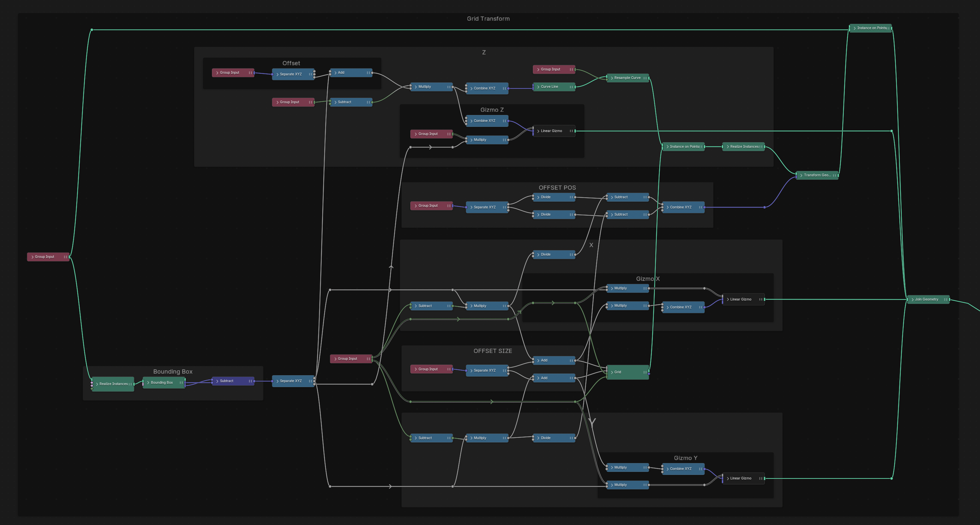Screen dimensions: 980x525
Task: Expand Linear Gizmo chevron in Gizmo Y frame
Action: pyautogui.click(x=728, y=478)
